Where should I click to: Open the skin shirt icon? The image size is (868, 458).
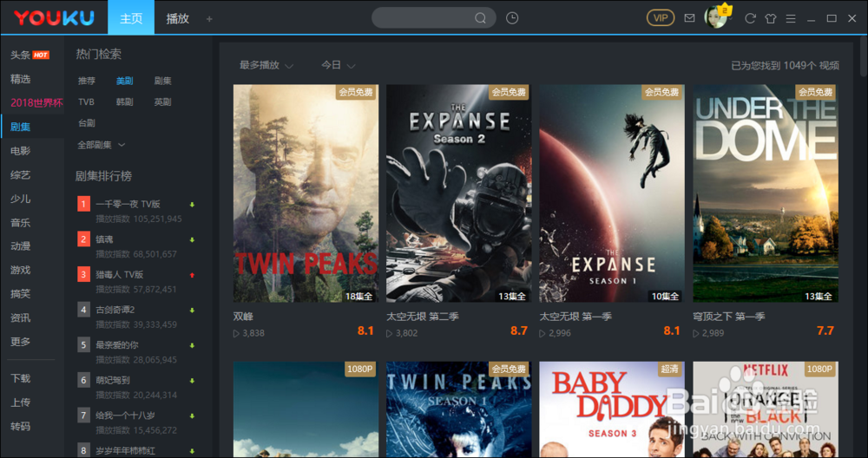click(771, 18)
